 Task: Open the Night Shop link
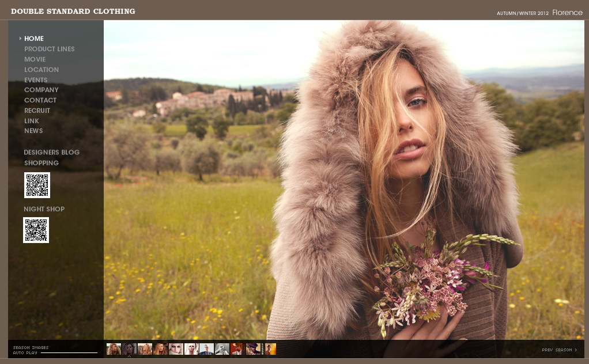(44, 209)
